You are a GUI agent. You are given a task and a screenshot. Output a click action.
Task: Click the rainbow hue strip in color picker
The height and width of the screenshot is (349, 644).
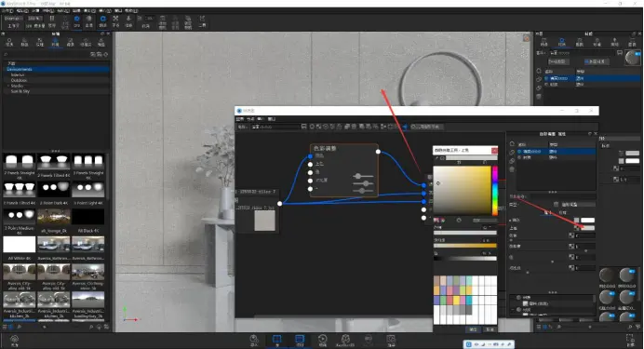pos(495,191)
